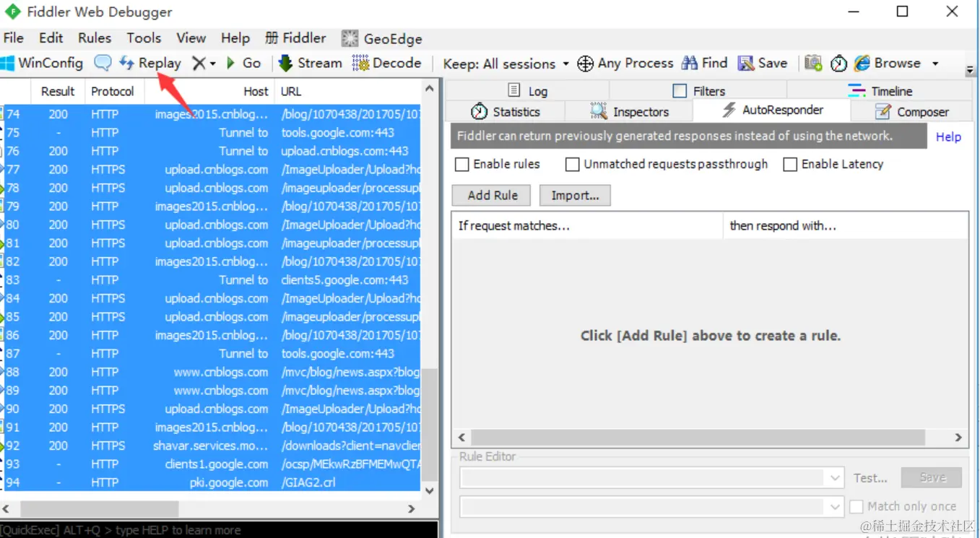
Task: Click the Add Rule button
Action: [493, 196]
